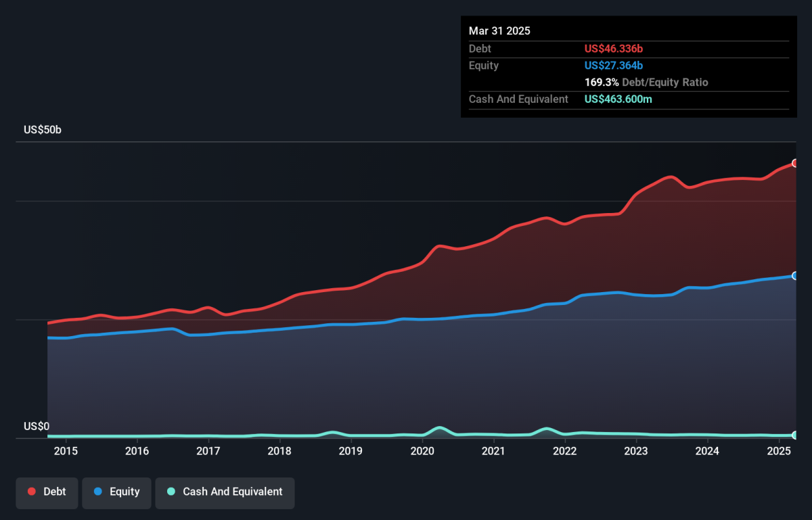Click the 2018 x-axis year label
The height and width of the screenshot is (520, 812).
pyautogui.click(x=279, y=451)
